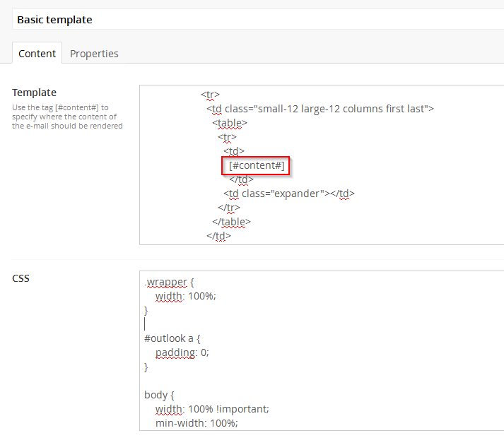Click the closing </table> tag line

231,222
